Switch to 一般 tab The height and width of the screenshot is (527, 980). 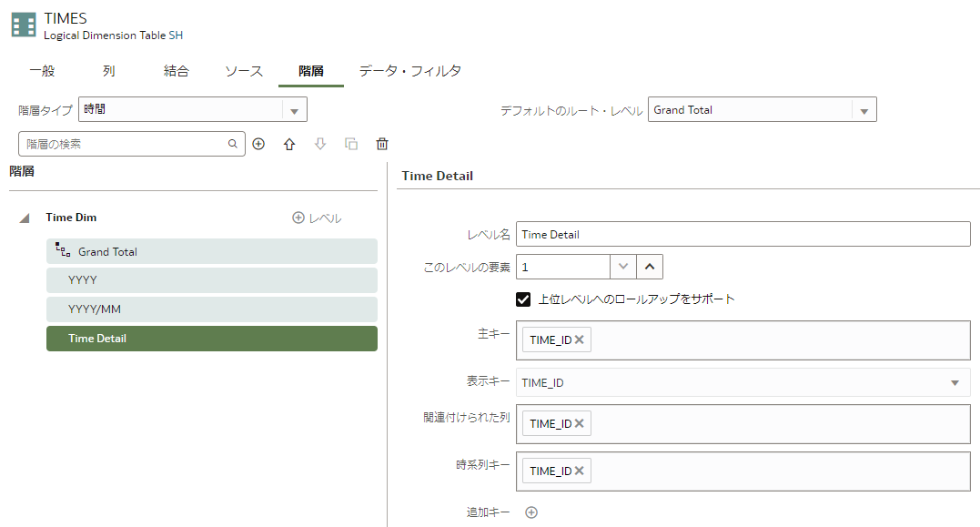click(x=42, y=71)
